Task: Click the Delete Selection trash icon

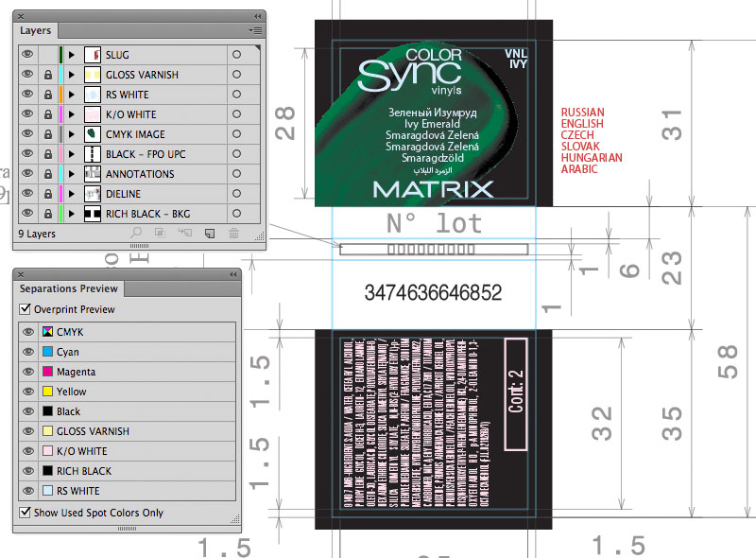Action: [234, 232]
